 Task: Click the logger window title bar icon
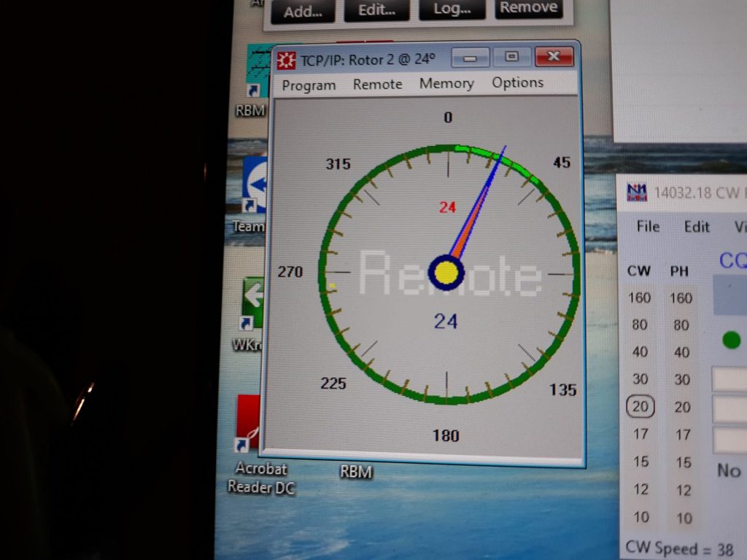click(x=637, y=192)
